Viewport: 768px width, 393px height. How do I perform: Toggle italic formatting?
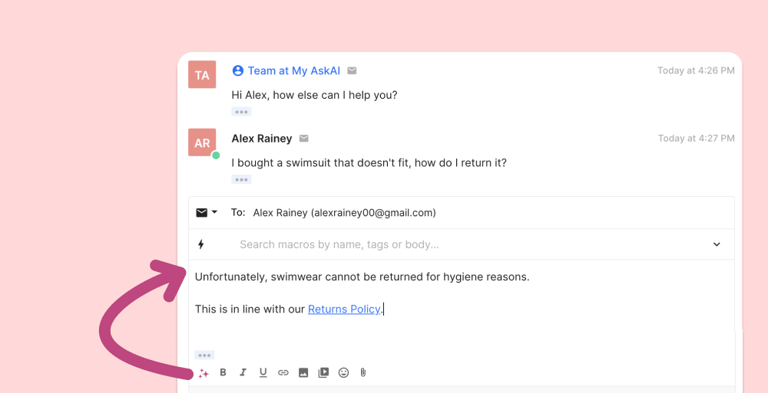click(242, 373)
